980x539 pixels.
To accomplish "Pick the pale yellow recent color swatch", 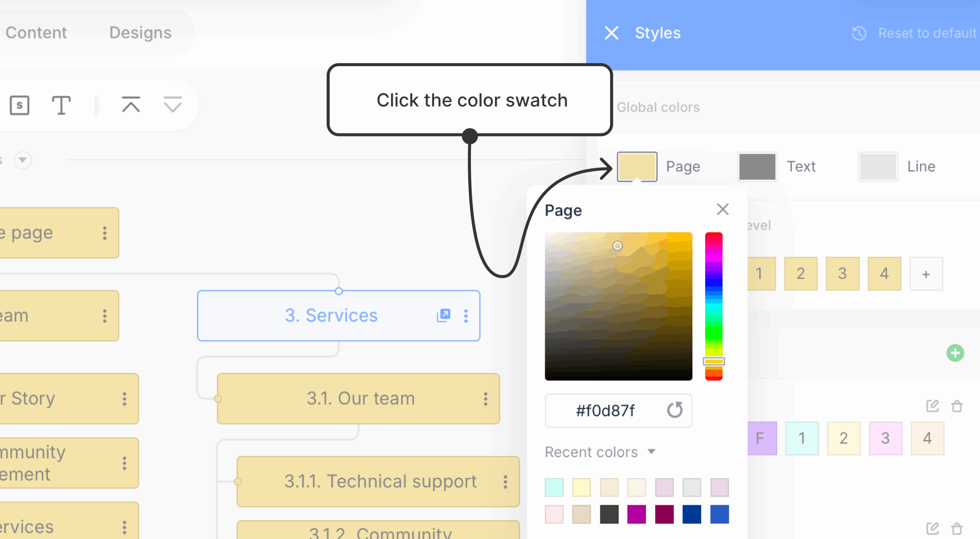I will [581, 487].
